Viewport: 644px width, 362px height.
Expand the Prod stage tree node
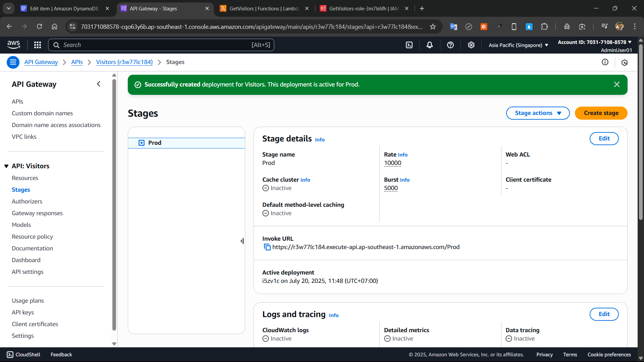click(x=142, y=143)
